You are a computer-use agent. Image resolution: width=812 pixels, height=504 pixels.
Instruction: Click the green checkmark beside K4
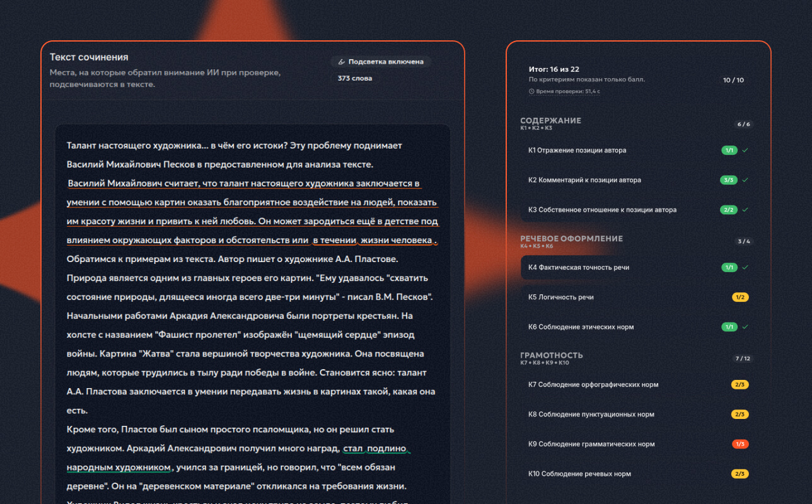pyautogui.click(x=745, y=267)
